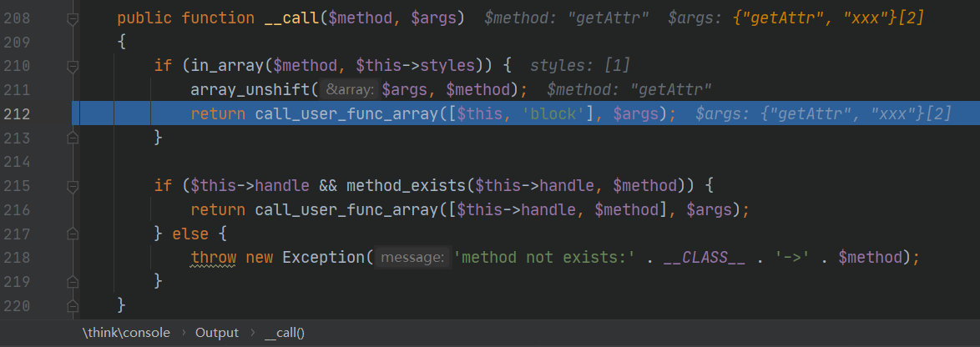The image size is (980, 347).
Task: Click the array_unshift call on line 211
Action: point(250,90)
